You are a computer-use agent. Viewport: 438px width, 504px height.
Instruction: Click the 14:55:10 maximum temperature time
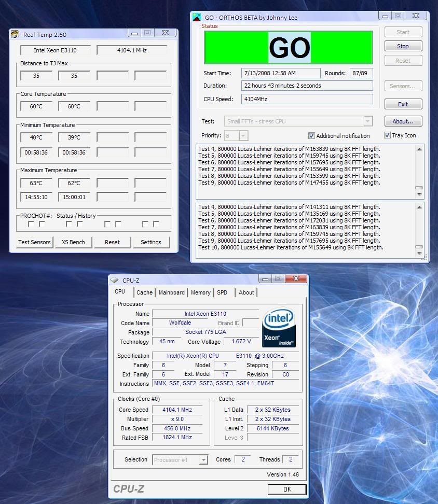36,197
